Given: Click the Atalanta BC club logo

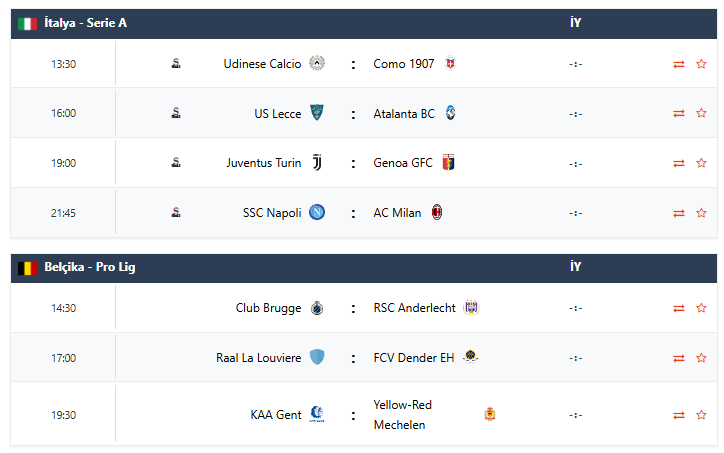Looking at the screenshot, I should (x=450, y=113).
